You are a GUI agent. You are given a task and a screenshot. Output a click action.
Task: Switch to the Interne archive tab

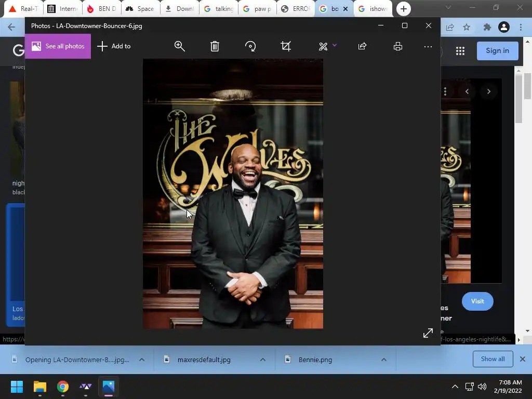coord(63,9)
